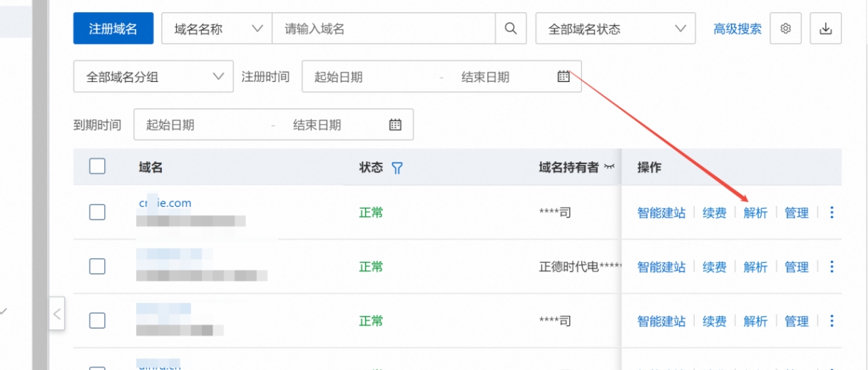The image size is (868, 370).
Task: Click the 注册域名 button
Action: [x=113, y=29]
